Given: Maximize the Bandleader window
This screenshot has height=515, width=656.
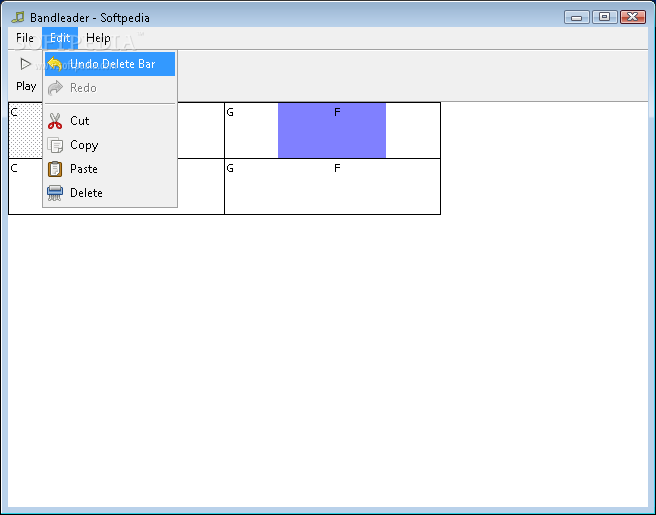Looking at the screenshot, I should pos(605,17).
